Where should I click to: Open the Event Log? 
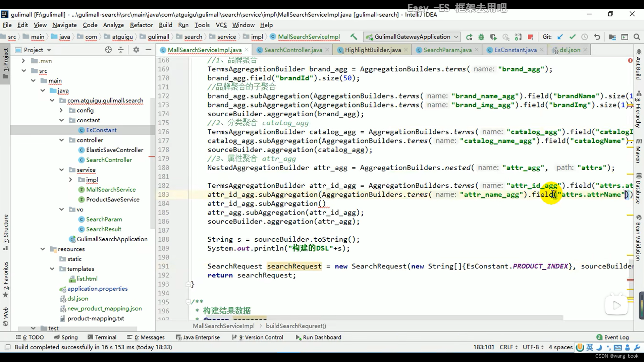[613, 337]
